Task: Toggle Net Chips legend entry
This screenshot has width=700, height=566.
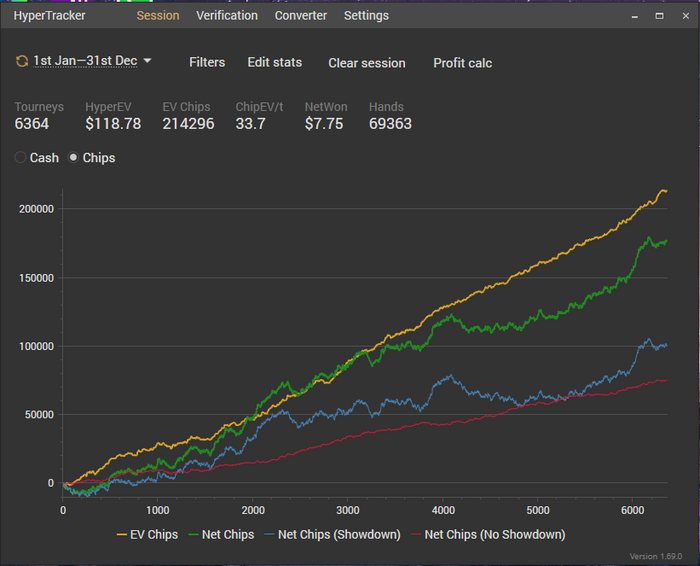Action: coord(221,534)
